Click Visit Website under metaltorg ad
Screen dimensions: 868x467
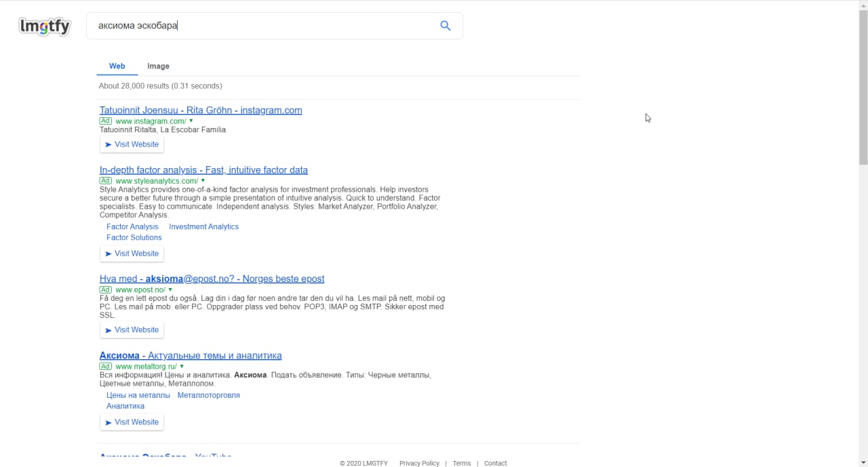click(x=132, y=422)
